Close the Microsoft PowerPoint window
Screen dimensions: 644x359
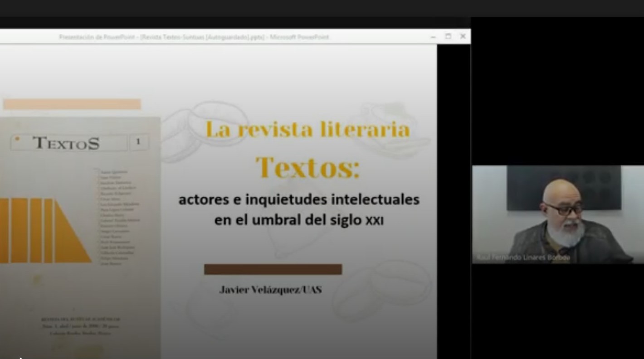click(463, 36)
